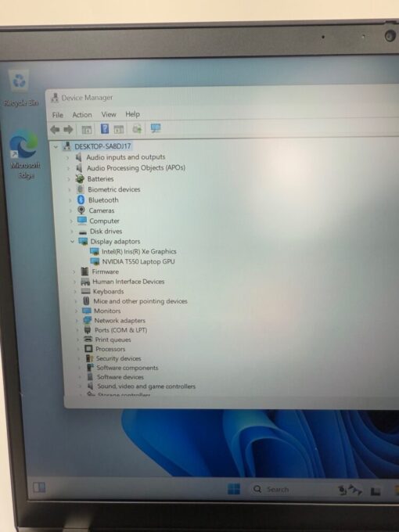399x532 pixels.
Task: Expand the Software components chevron
Action: click(79, 368)
